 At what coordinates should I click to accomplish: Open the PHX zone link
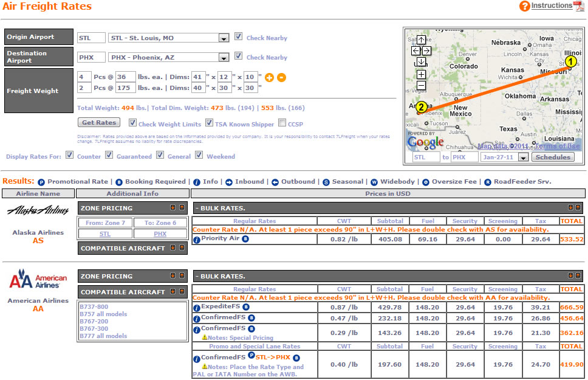[160, 234]
